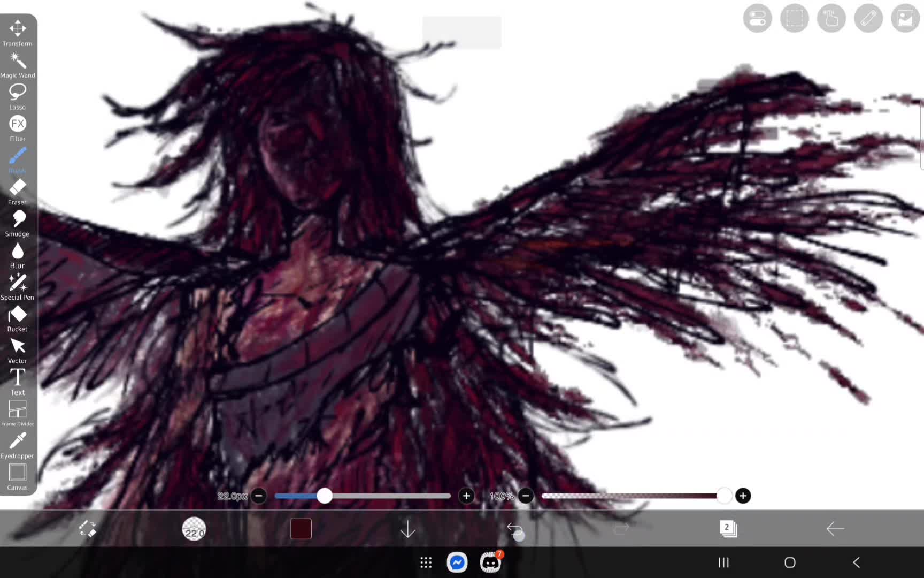Collapse toolbar with down arrow
Screen dimensions: 924x578
tap(408, 529)
